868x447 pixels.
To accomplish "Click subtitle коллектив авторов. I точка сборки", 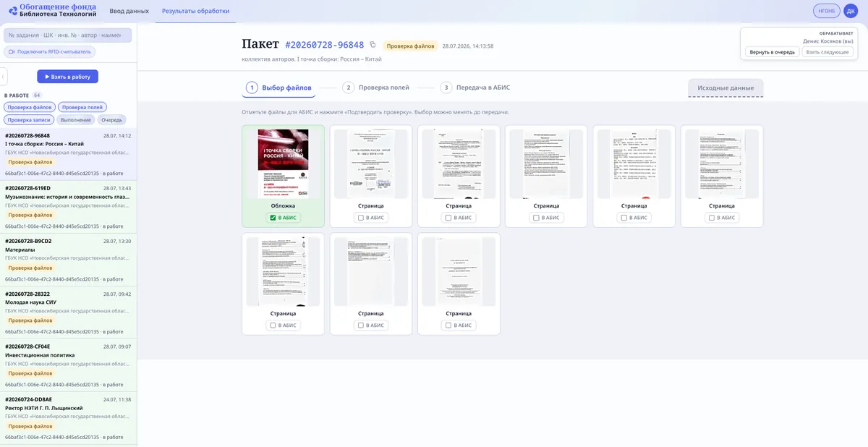I will 312,59.
